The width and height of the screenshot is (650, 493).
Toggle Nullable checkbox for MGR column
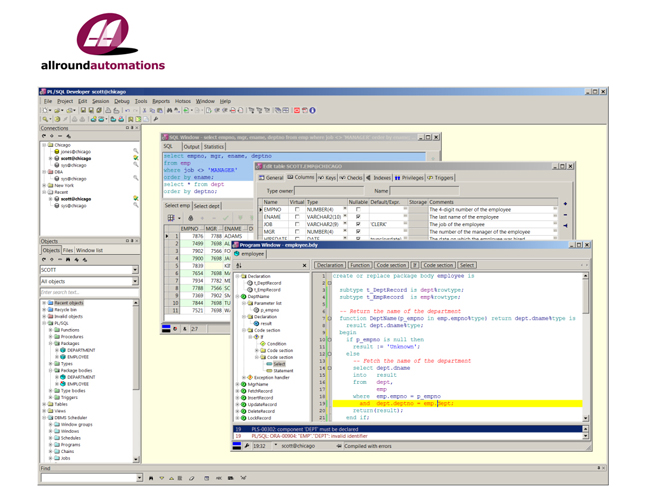(x=358, y=232)
